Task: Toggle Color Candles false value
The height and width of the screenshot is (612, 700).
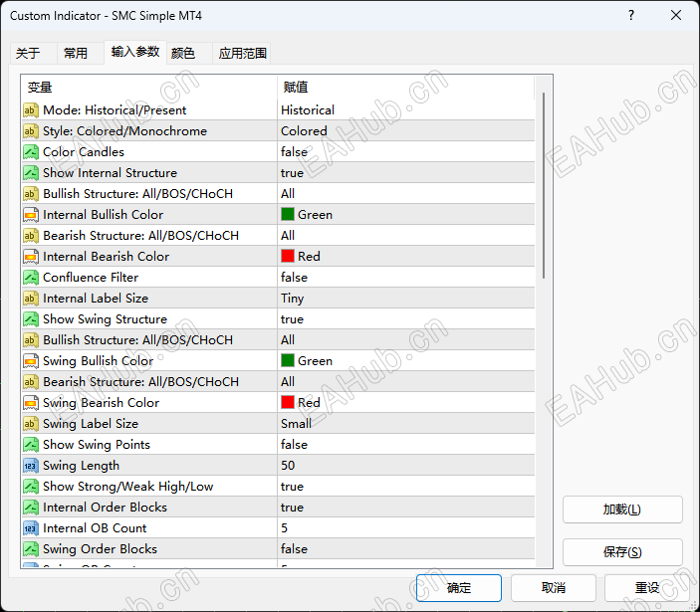Action: pyautogui.click(x=406, y=152)
